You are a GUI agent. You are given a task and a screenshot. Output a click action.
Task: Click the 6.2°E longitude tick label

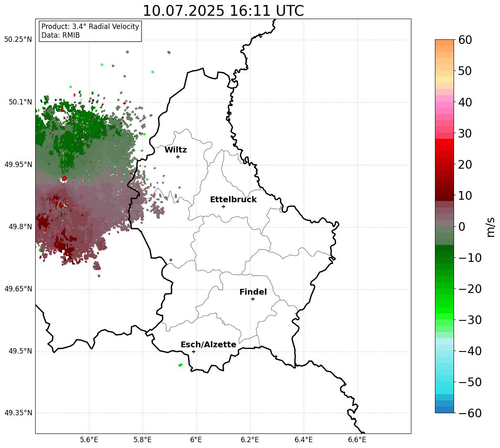click(x=250, y=439)
